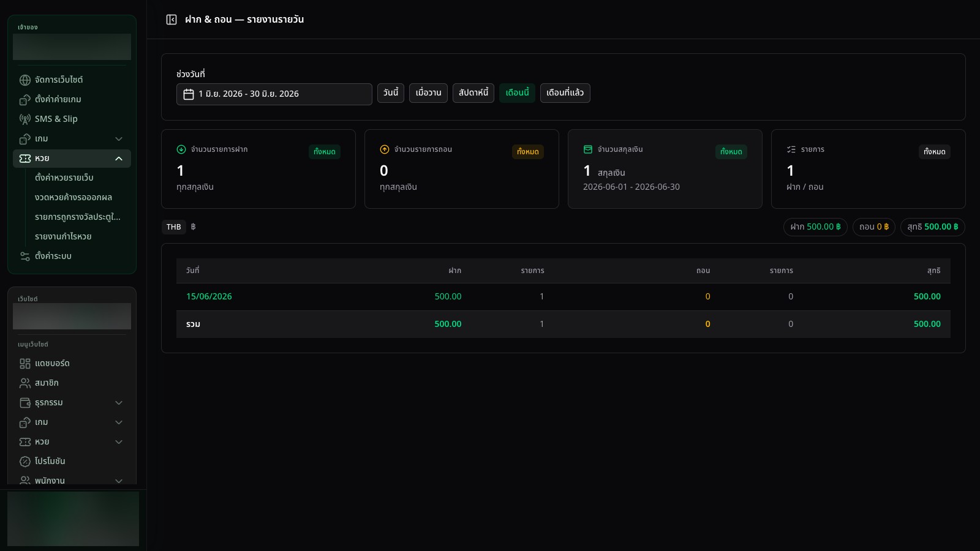Toggle ทั้งหมด badge on deposit count card
The height and width of the screenshot is (551, 980).
coord(325,152)
